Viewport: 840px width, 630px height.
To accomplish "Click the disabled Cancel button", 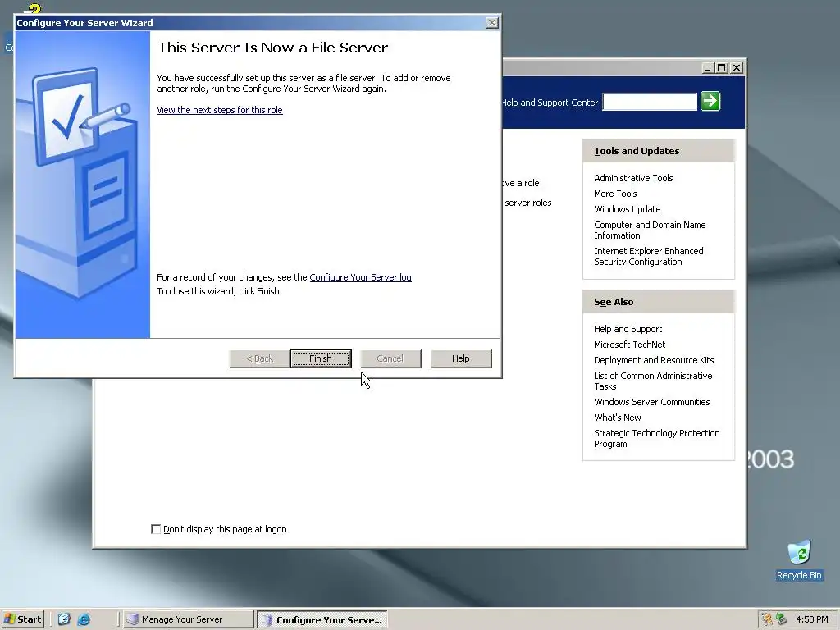I will click(x=390, y=358).
